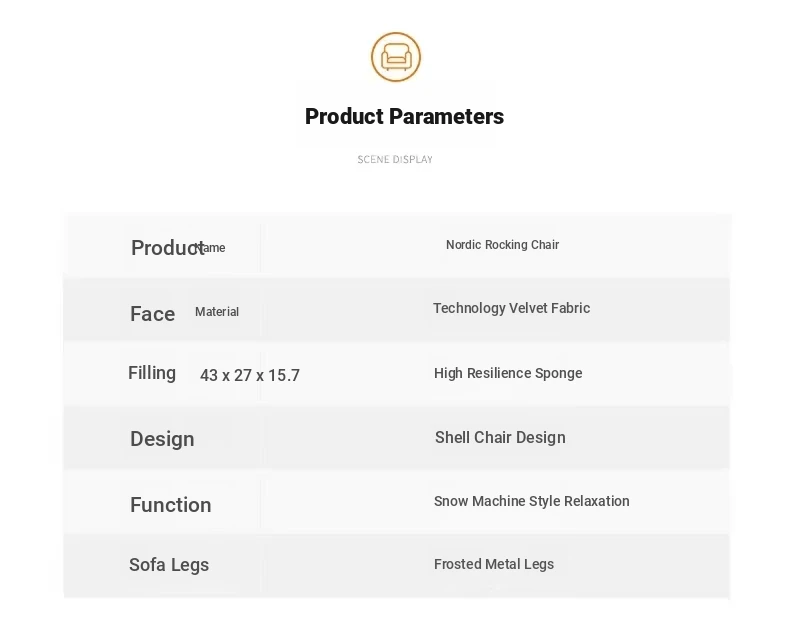Click the SCENE DISPLAY subtitle
This screenshot has height=624, width=790.
pyautogui.click(x=395, y=160)
